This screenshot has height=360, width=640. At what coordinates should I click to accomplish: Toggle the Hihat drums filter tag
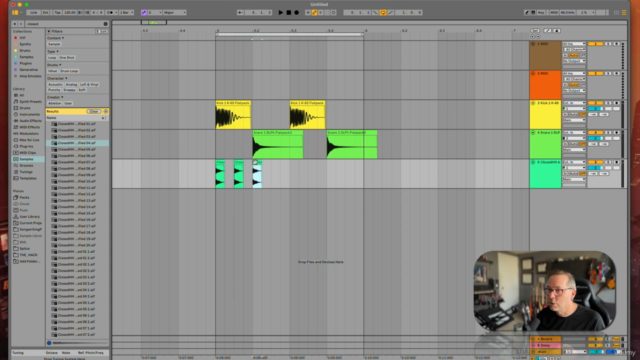(52, 71)
